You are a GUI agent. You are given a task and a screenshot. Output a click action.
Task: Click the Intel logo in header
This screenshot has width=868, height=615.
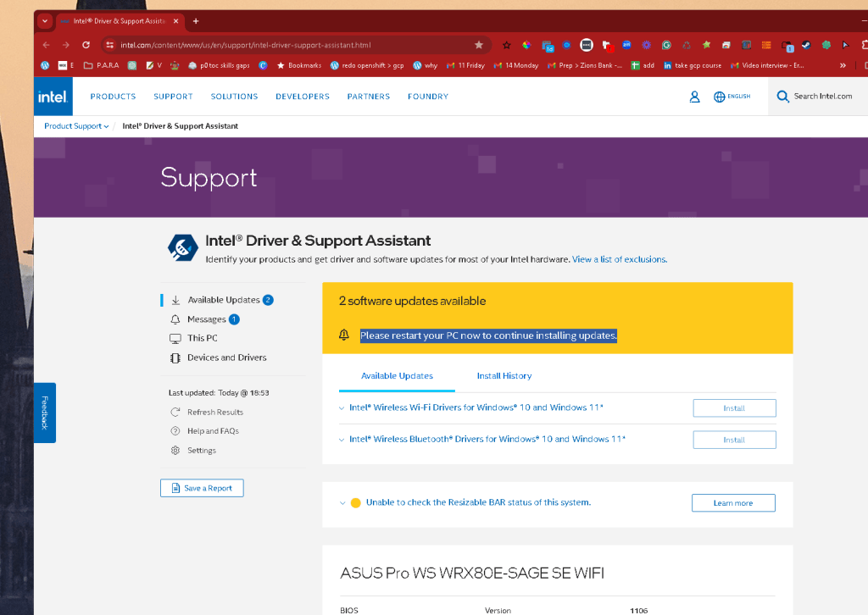53,97
